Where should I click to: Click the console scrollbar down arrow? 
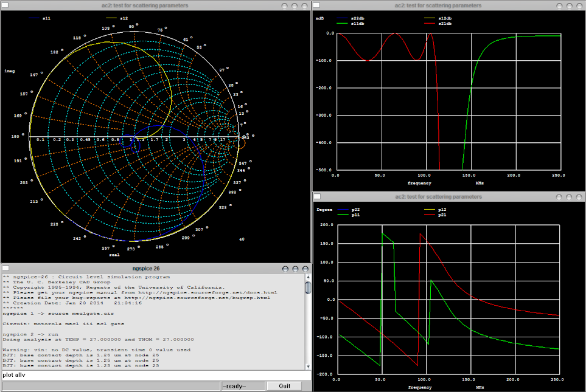click(309, 366)
